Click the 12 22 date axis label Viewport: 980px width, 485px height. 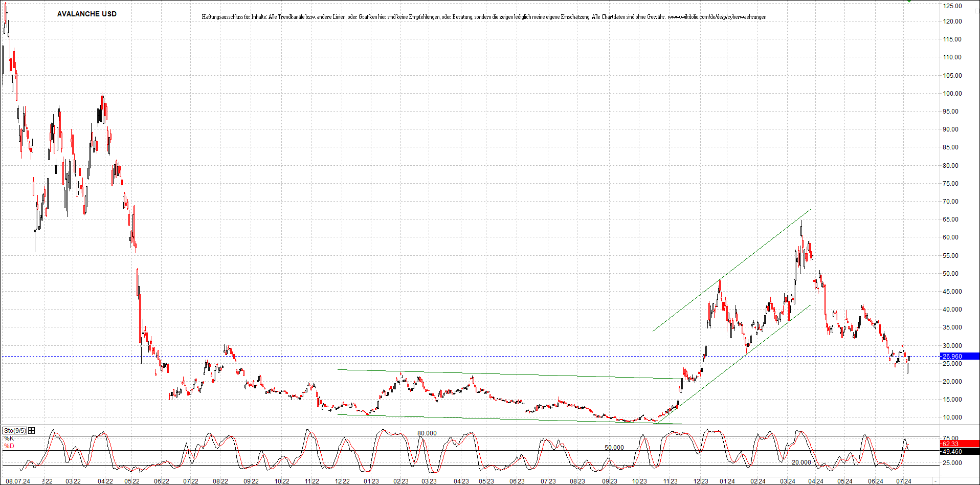point(342,481)
